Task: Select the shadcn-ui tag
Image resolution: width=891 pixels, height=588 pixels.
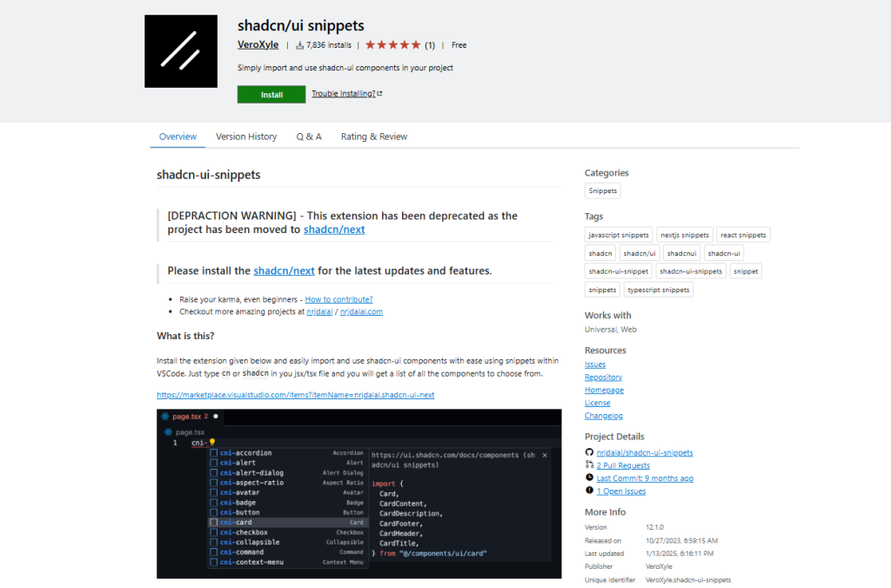Action: coord(724,253)
